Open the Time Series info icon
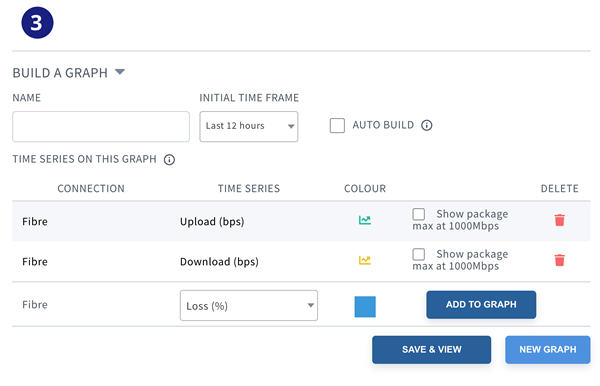 [x=169, y=160]
